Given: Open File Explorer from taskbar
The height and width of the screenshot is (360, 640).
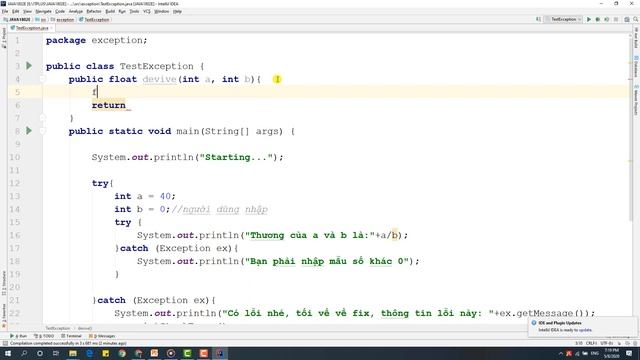Looking at the screenshot, I should 73,353.
